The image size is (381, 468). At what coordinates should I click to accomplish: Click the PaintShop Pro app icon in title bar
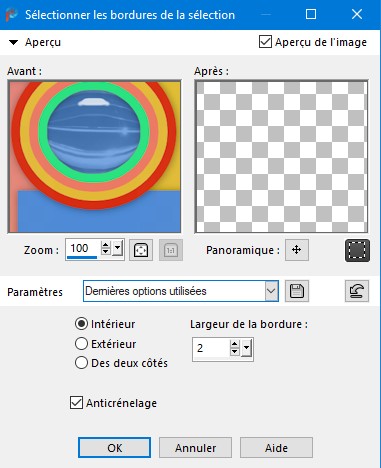(11, 15)
